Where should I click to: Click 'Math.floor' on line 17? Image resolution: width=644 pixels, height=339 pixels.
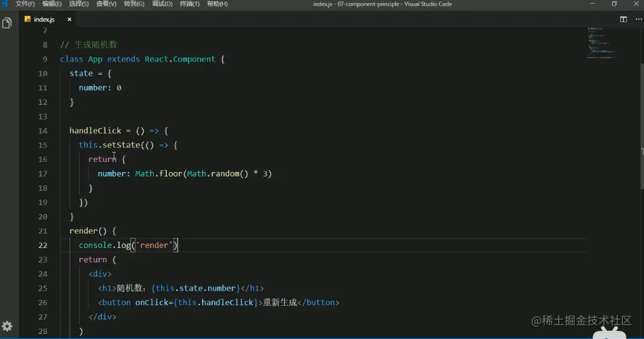pos(159,174)
